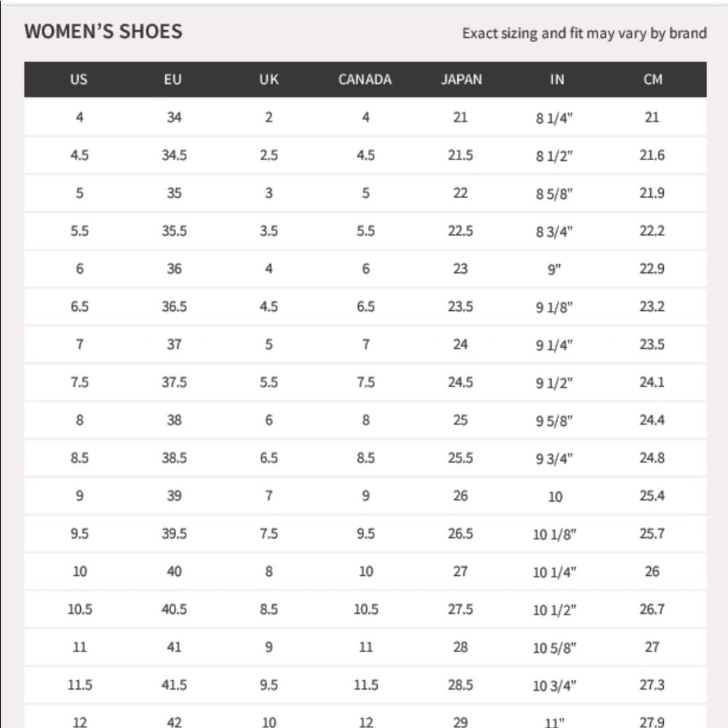This screenshot has height=728, width=728.
Task: Click the 27.3 centimeter value
Action: click(652, 685)
